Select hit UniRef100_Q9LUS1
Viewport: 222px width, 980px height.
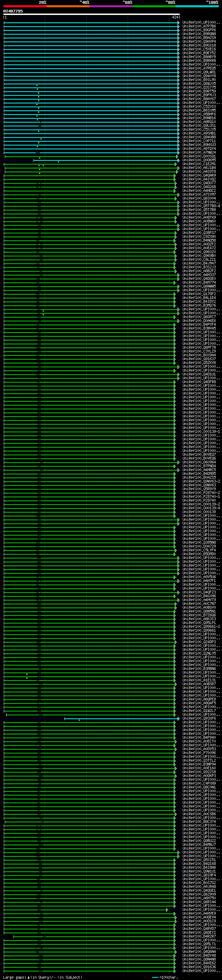[x=199, y=125]
